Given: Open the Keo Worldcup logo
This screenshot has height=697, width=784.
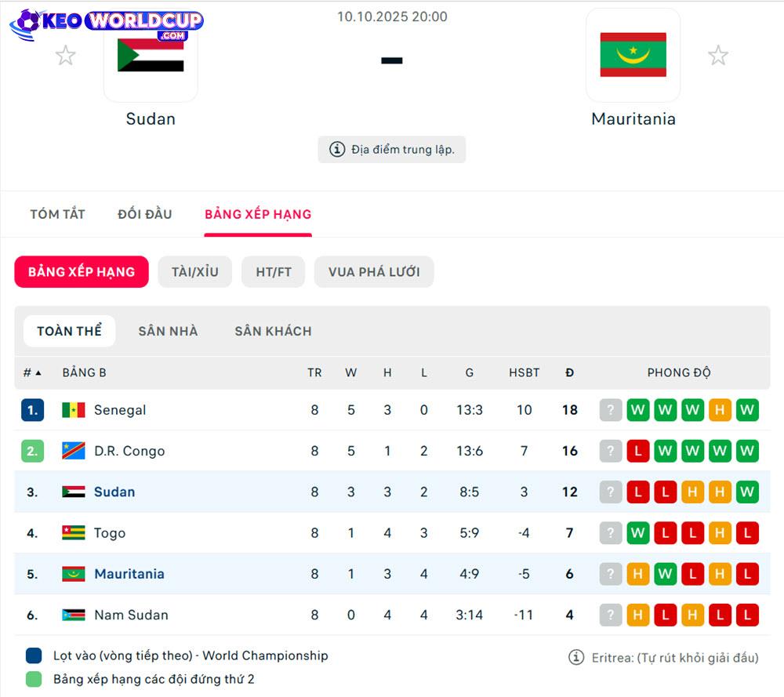Looking at the screenshot, I should click(107, 24).
